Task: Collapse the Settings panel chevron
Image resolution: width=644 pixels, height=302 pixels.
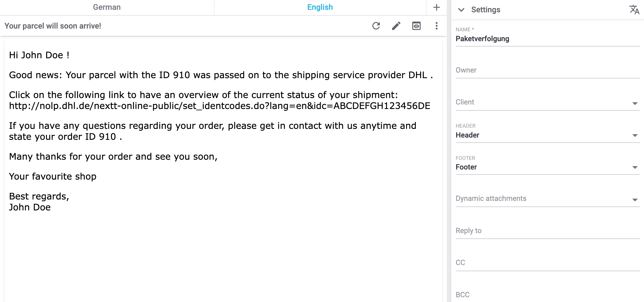Action: click(x=461, y=10)
